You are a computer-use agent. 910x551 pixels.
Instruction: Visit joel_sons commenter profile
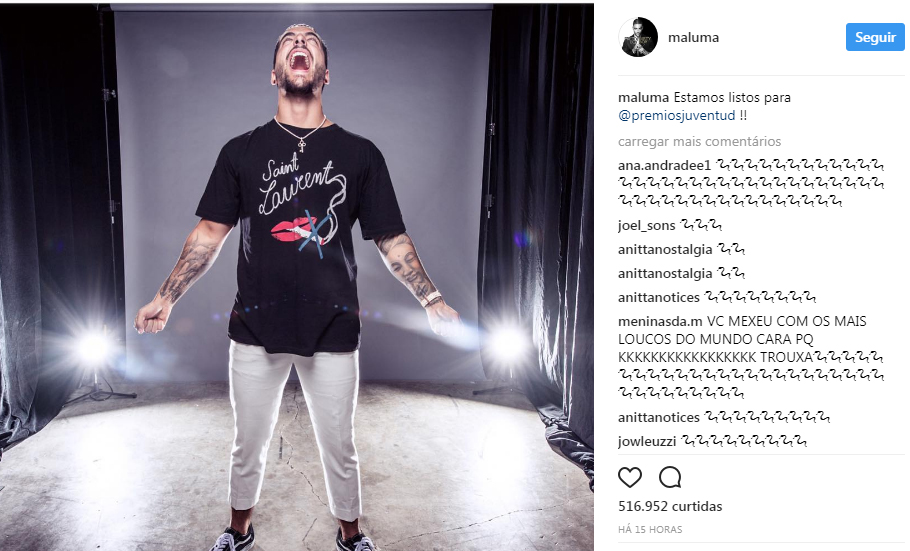647,225
